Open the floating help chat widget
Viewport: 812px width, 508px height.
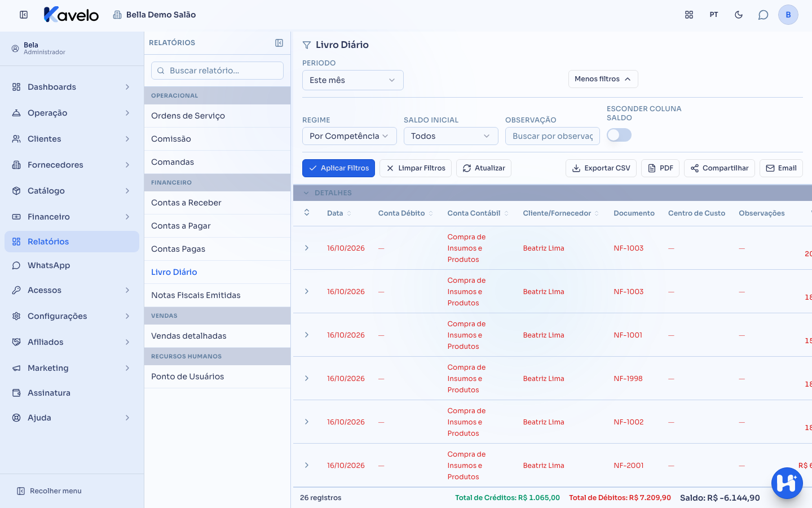click(787, 483)
